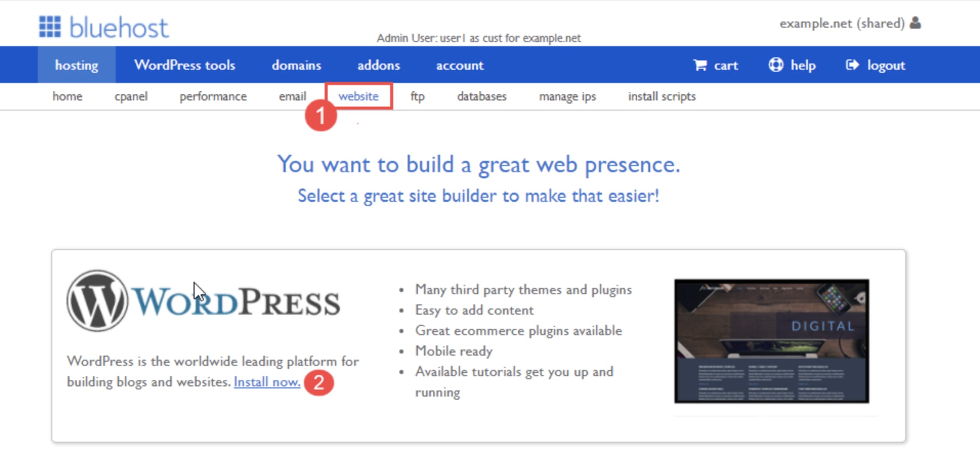Open the ftp section
The width and height of the screenshot is (980, 454).
pos(417,96)
